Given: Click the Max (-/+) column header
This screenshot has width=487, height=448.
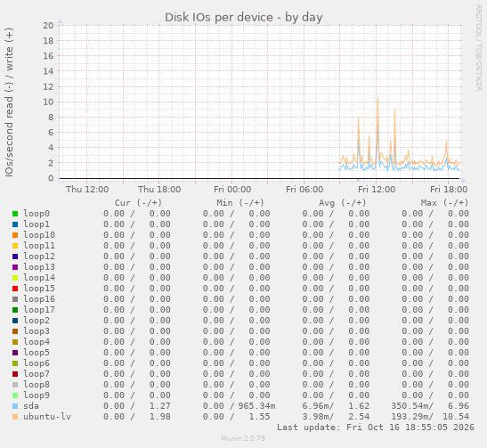Looking at the screenshot, I should [x=444, y=203].
